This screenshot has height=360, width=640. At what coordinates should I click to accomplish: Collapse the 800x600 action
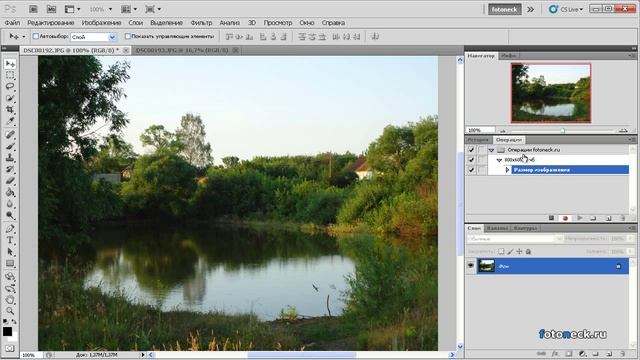499,160
